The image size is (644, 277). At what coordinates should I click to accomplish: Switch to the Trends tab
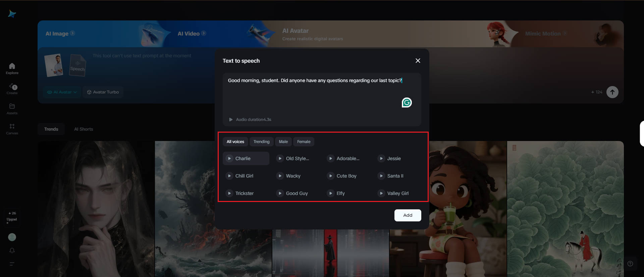(x=51, y=129)
